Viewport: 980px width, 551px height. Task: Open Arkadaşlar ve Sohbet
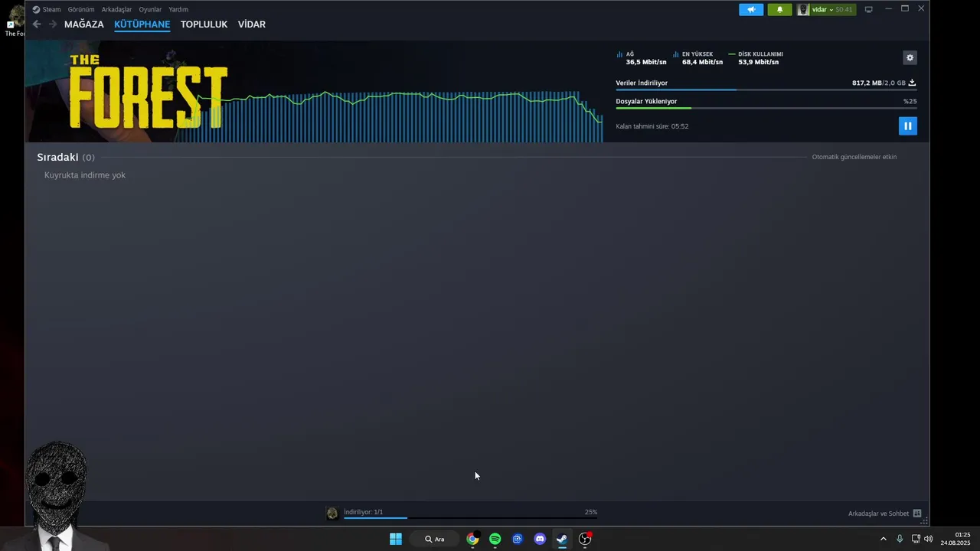[878, 514]
